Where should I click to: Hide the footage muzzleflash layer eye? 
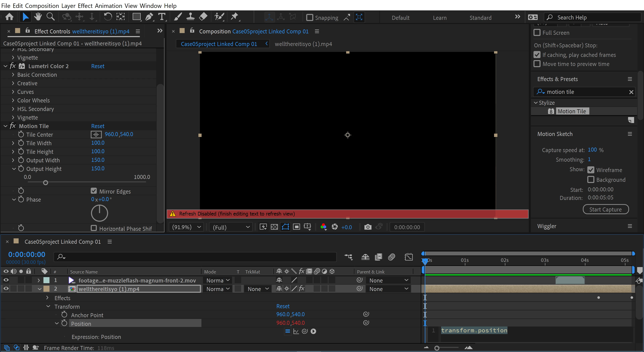click(x=6, y=280)
